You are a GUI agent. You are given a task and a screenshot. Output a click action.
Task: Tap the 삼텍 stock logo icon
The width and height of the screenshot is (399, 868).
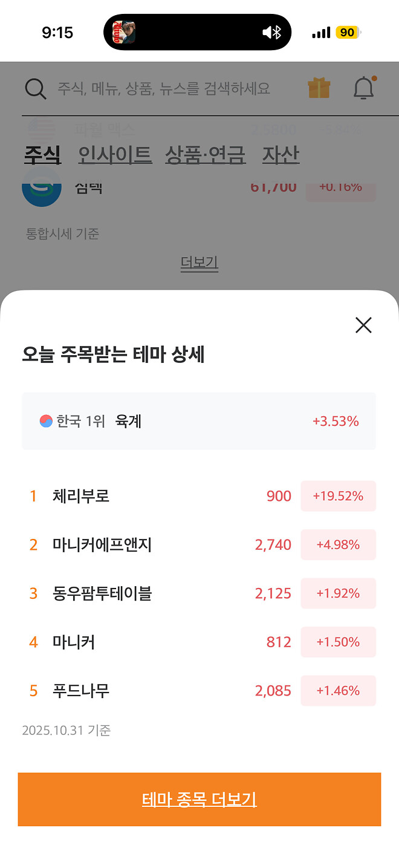[x=42, y=188]
